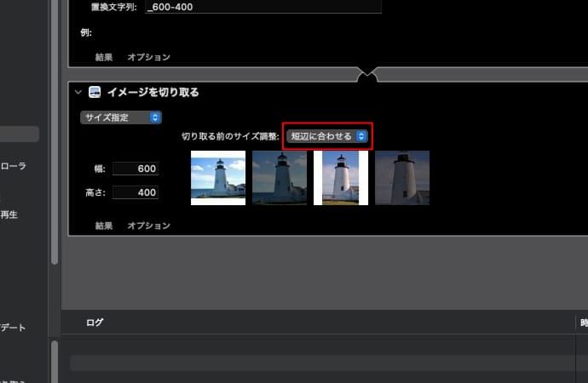Collapse the イメージを切り取る action chevron
This screenshot has width=588, height=383.
pos(78,92)
